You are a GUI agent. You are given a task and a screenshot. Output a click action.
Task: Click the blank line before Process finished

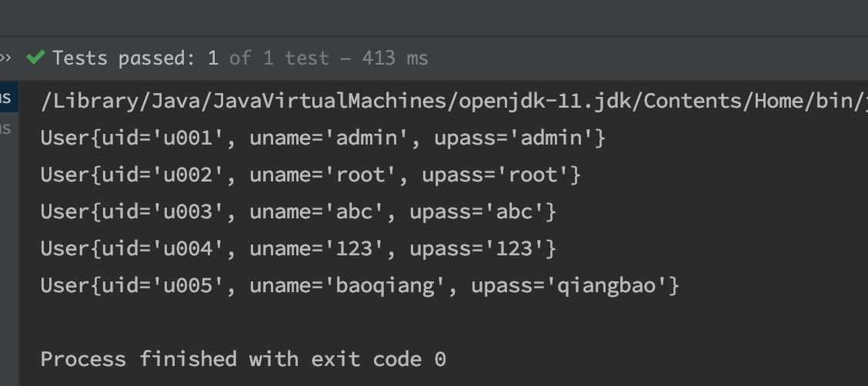point(443,323)
